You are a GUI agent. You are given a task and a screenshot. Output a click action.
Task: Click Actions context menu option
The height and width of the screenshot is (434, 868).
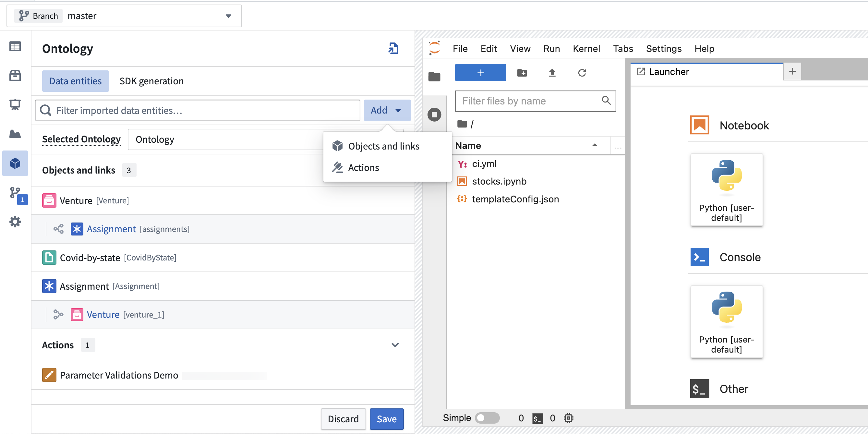click(x=364, y=167)
